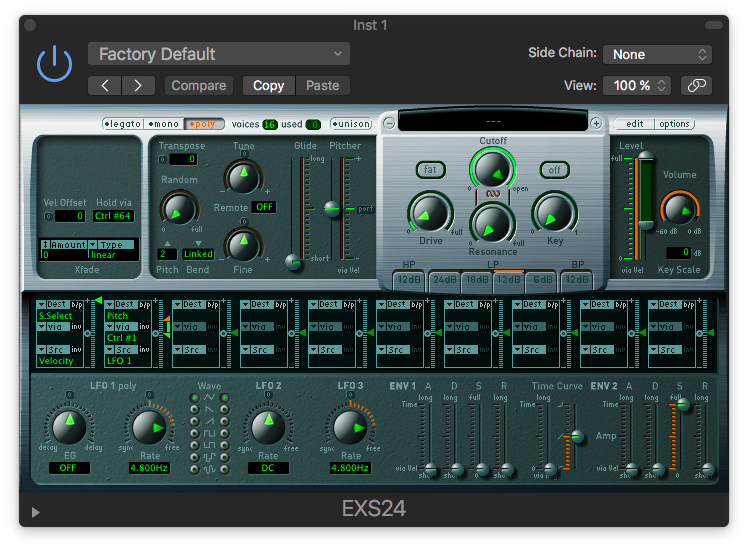Screen dimensions: 748x550
Task: Click zero reset button above Fine knob
Action: (244, 221)
